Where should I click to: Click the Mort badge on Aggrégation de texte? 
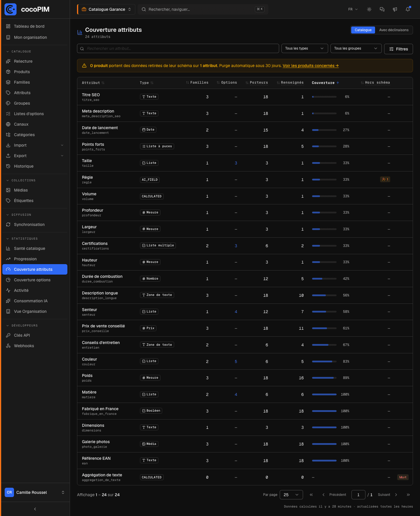pos(403,477)
